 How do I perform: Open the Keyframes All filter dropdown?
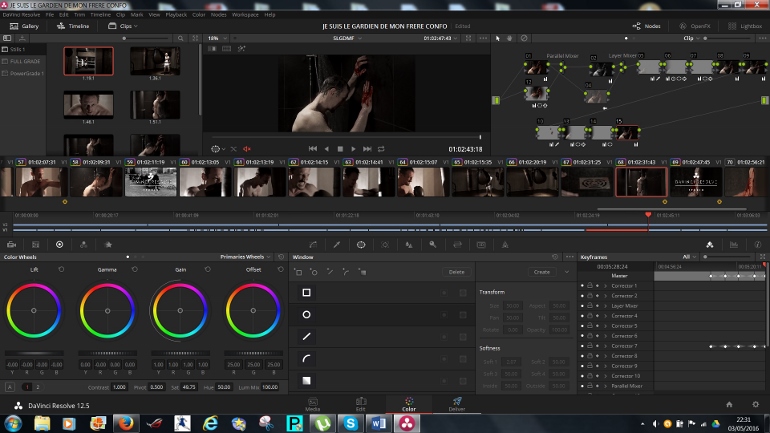click(689, 257)
